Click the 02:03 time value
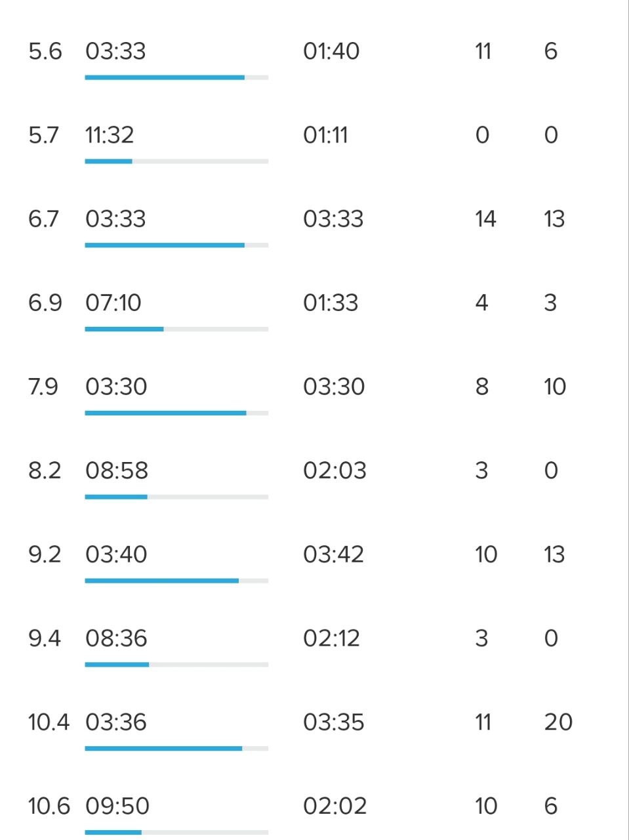 [x=335, y=471]
